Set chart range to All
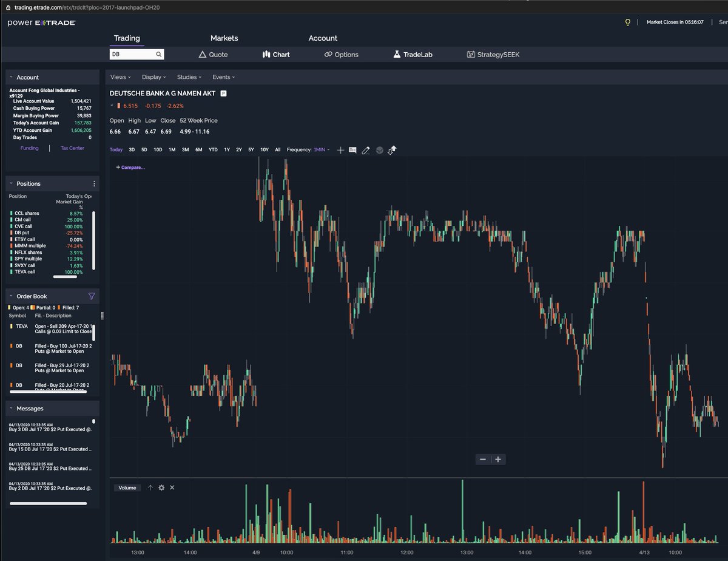Image resolution: width=728 pixels, height=561 pixels. (x=278, y=149)
